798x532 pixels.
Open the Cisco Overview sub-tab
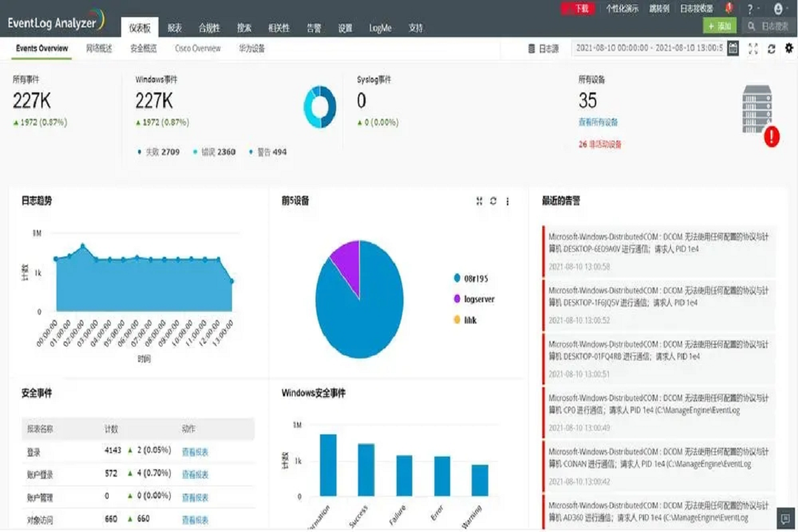[x=197, y=48]
